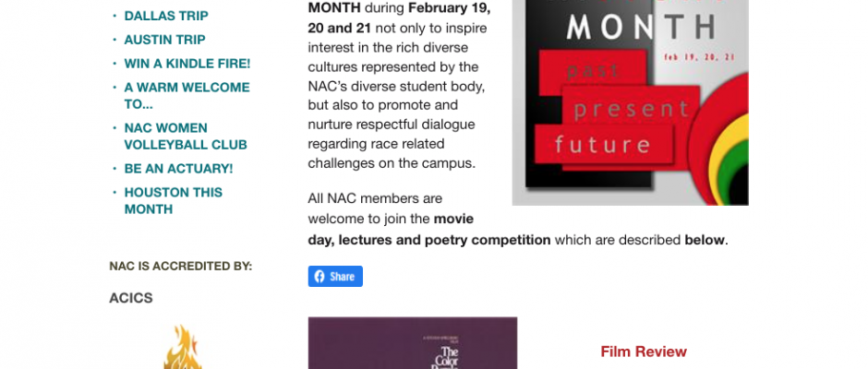Open HOUSTON THIS MONTH link
The image size is (868, 369).
pos(173,200)
